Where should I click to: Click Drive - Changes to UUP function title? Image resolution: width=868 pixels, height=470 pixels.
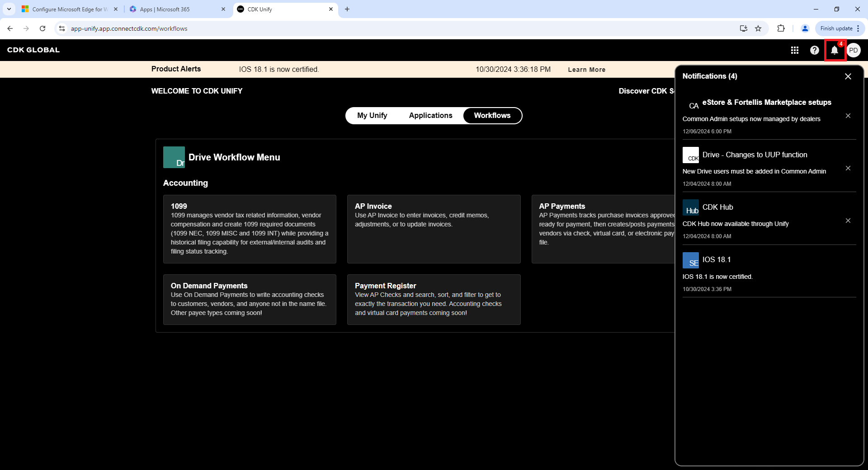(x=755, y=155)
